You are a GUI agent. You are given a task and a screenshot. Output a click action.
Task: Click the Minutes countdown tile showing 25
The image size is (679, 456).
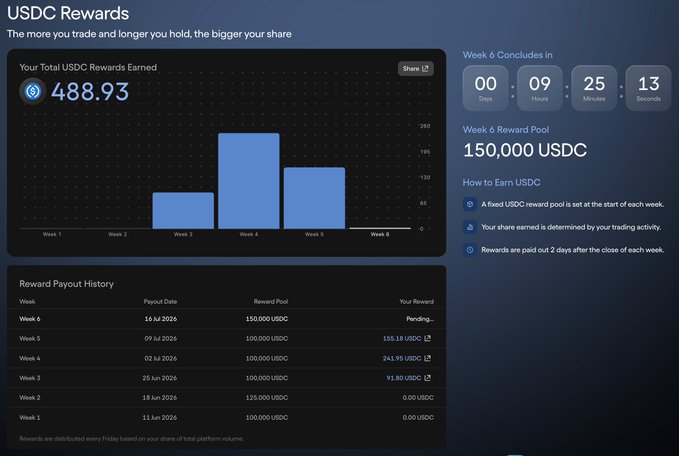pyautogui.click(x=594, y=88)
